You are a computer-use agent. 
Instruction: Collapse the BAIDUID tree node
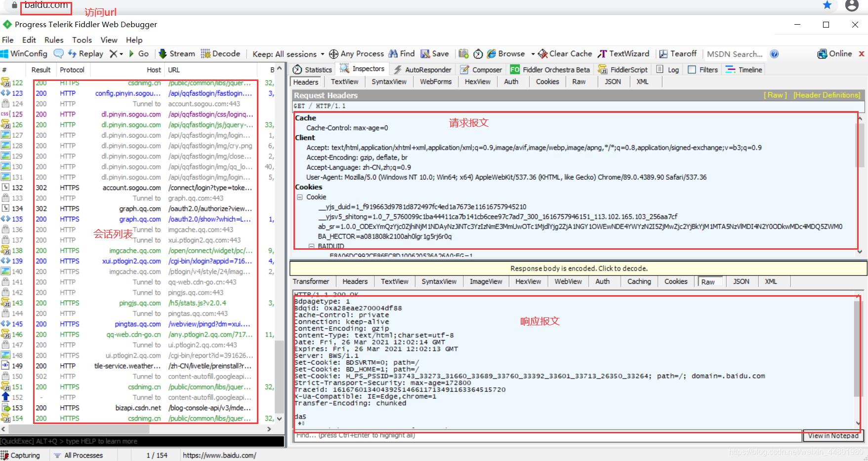(311, 246)
